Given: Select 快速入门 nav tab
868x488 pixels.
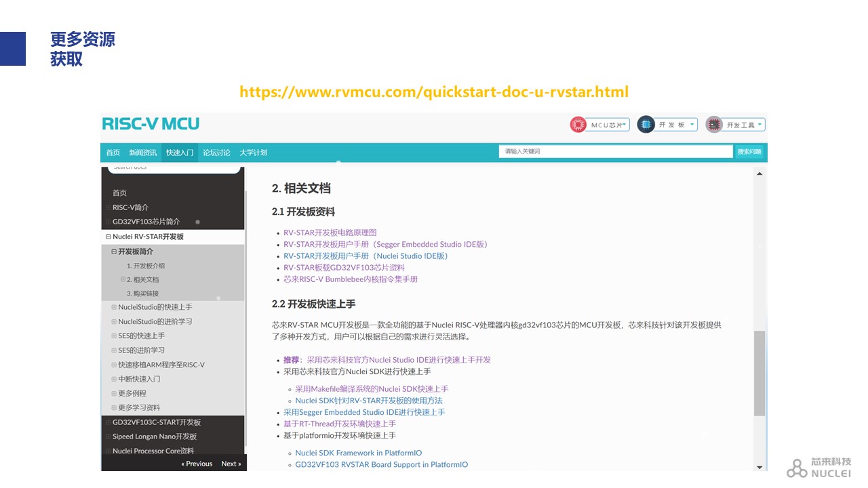Looking at the screenshot, I should 180,152.
